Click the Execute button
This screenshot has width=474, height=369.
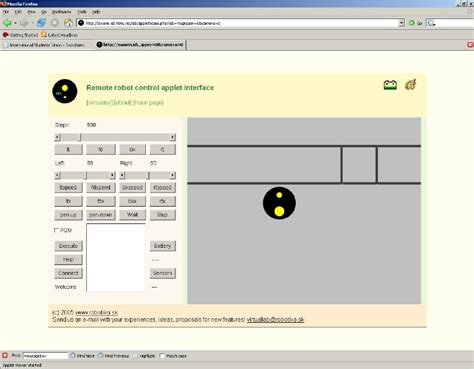68,246
